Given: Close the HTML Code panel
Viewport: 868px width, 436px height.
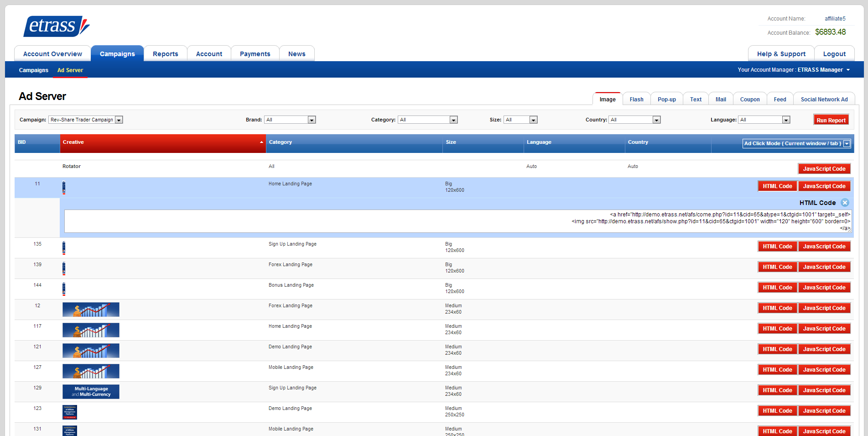Looking at the screenshot, I should coord(845,203).
